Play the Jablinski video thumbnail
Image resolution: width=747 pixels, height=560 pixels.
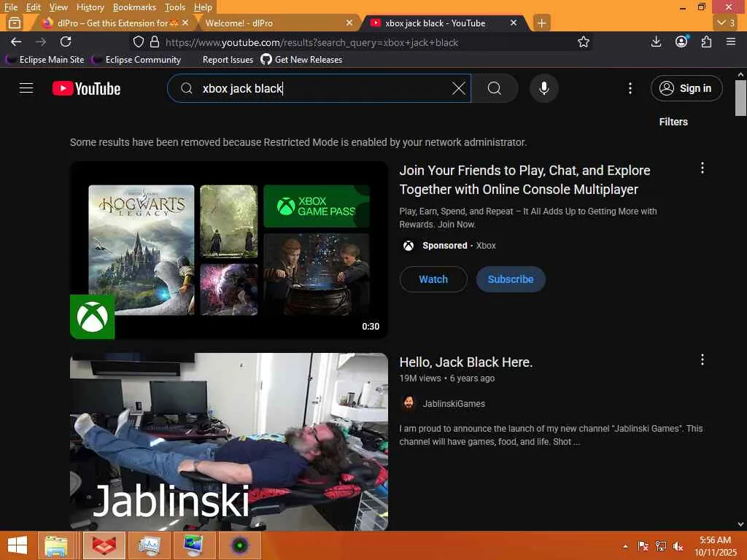pos(228,441)
